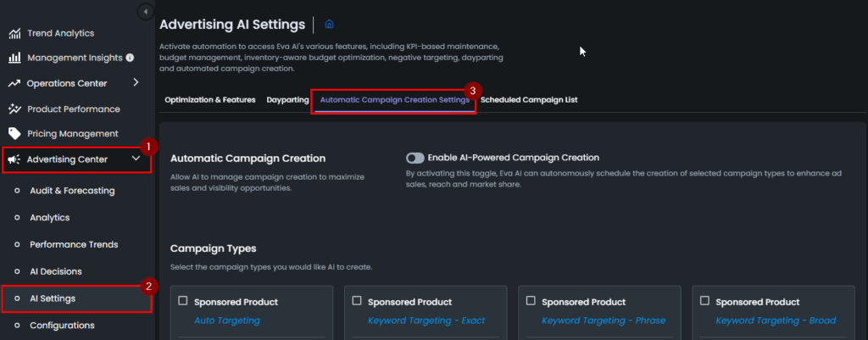The height and width of the screenshot is (340, 868).
Task: Check the Keyword Targeting - Broad checkbox
Action: point(704,301)
